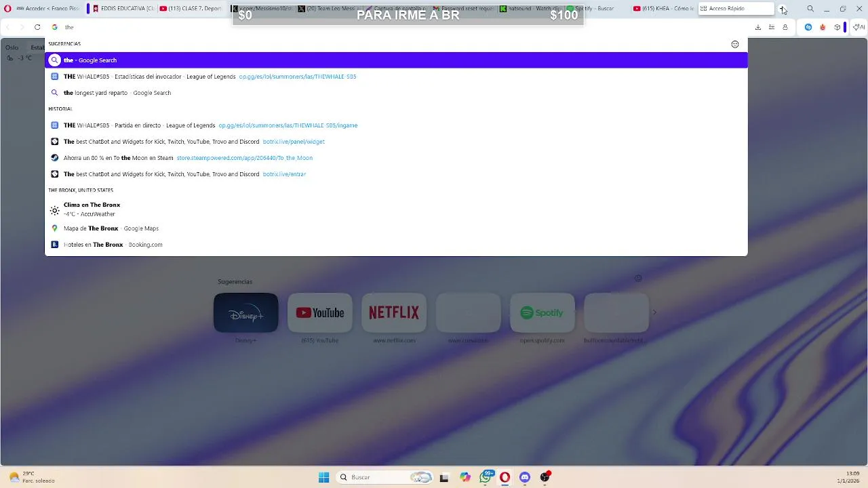Open OBS Studio from the taskbar
The width and height of the screenshot is (868, 488).
tap(545, 477)
